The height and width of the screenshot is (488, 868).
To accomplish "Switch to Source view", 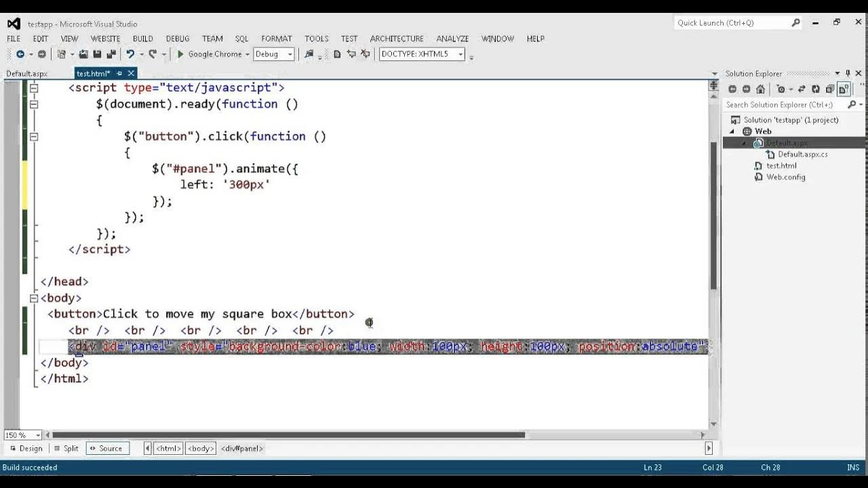I will [x=107, y=448].
